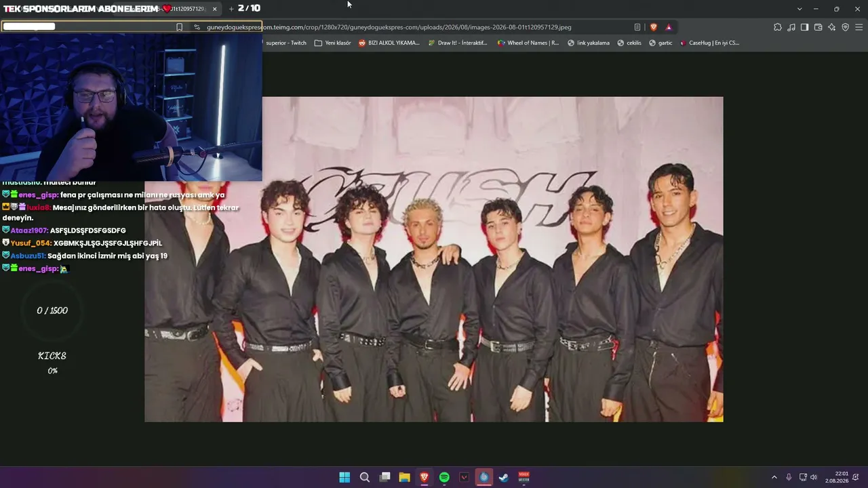Open Windows taskbar search
The width and height of the screenshot is (868, 488).
click(365, 477)
